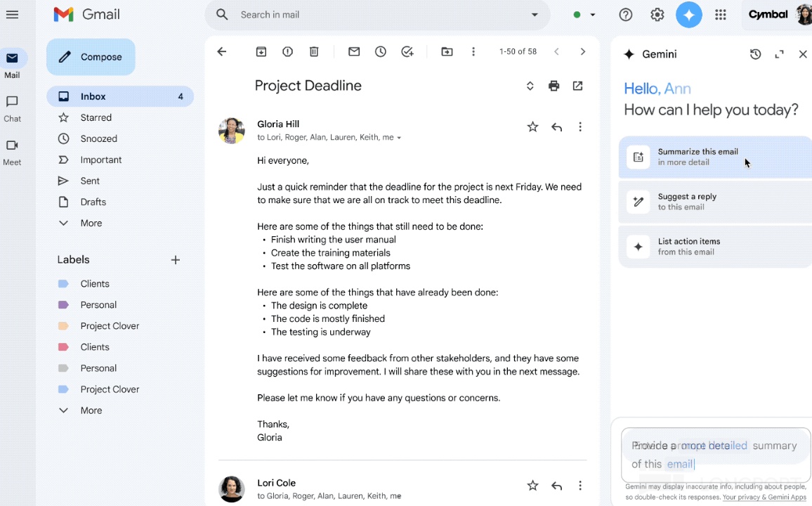Click the Add to Tasks icon
Image resolution: width=812 pixels, height=506 pixels.
click(x=407, y=52)
